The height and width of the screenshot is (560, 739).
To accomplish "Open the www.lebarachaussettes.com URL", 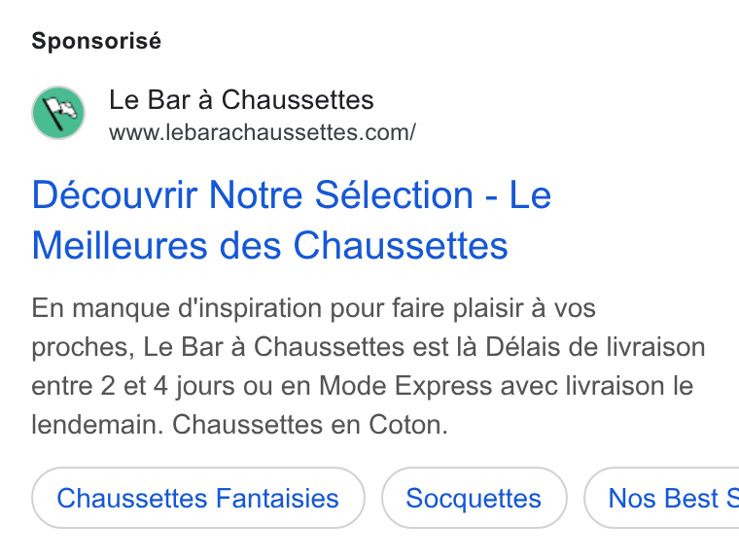I will pyautogui.click(x=263, y=132).
